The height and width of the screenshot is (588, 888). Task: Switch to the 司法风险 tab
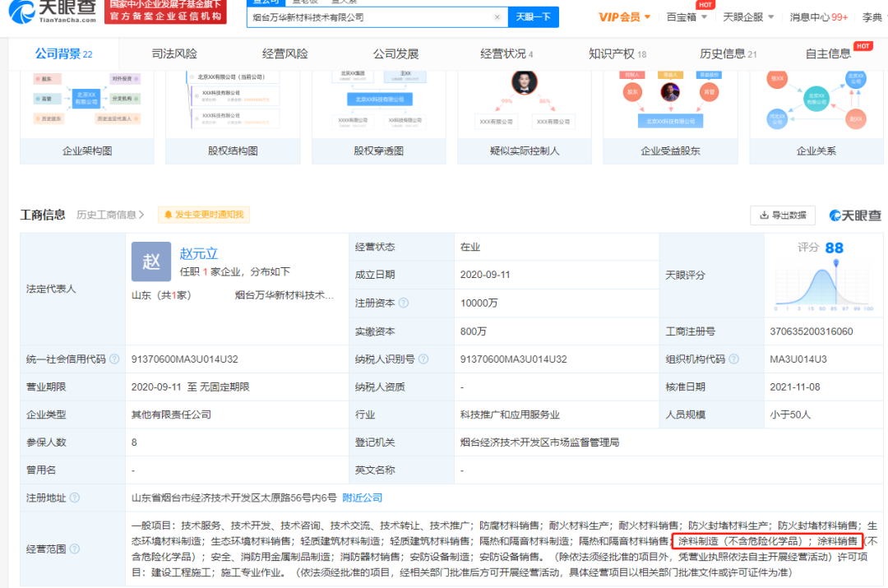pyautogui.click(x=174, y=53)
